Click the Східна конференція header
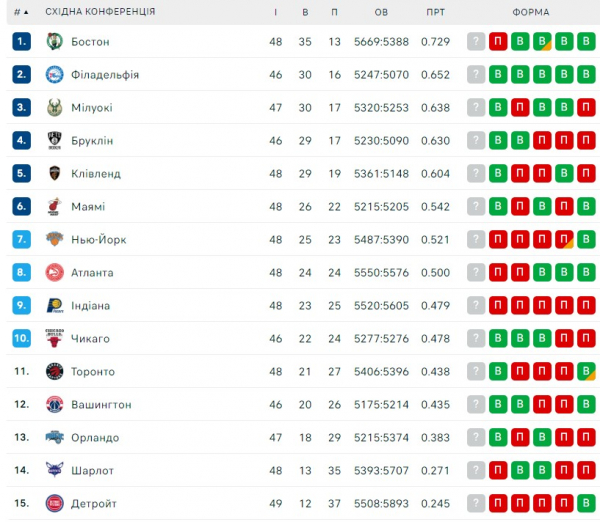 (x=100, y=11)
